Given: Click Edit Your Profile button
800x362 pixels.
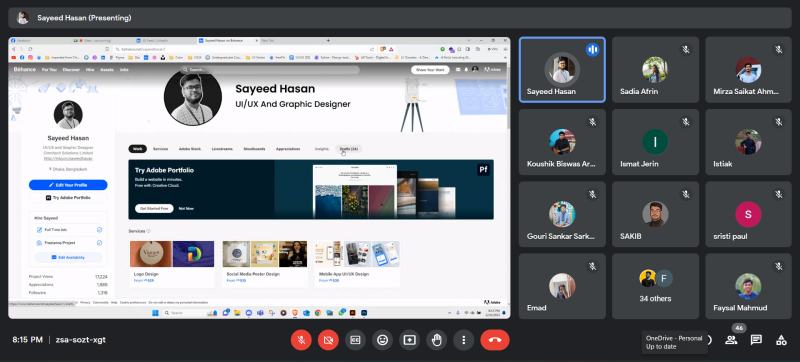Looking at the screenshot, I should (68, 185).
